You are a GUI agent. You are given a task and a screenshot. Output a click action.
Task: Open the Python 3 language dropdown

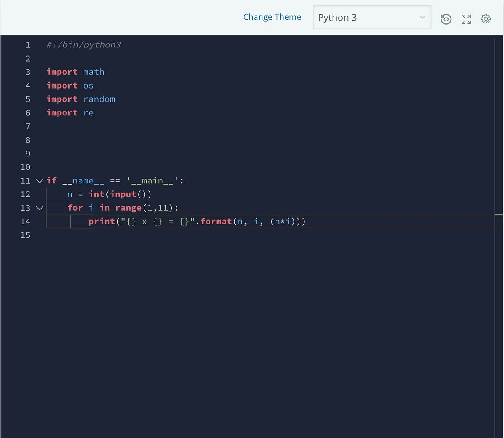[372, 17]
